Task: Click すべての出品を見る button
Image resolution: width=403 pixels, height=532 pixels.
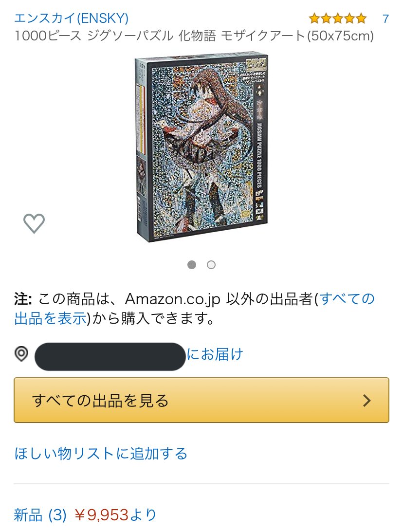Action: 201,400
